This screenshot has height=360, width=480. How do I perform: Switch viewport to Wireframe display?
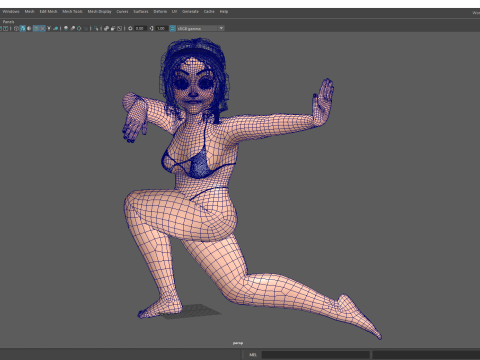[x=16, y=29]
